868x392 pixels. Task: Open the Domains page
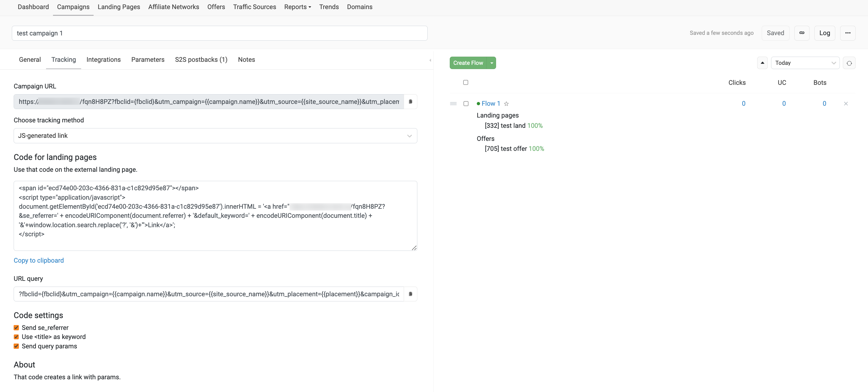[x=359, y=7]
